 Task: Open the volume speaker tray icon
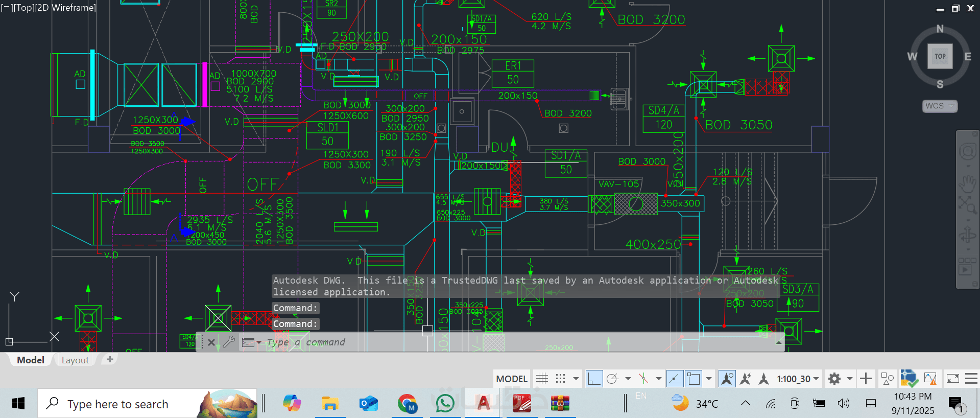coord(844,404)
